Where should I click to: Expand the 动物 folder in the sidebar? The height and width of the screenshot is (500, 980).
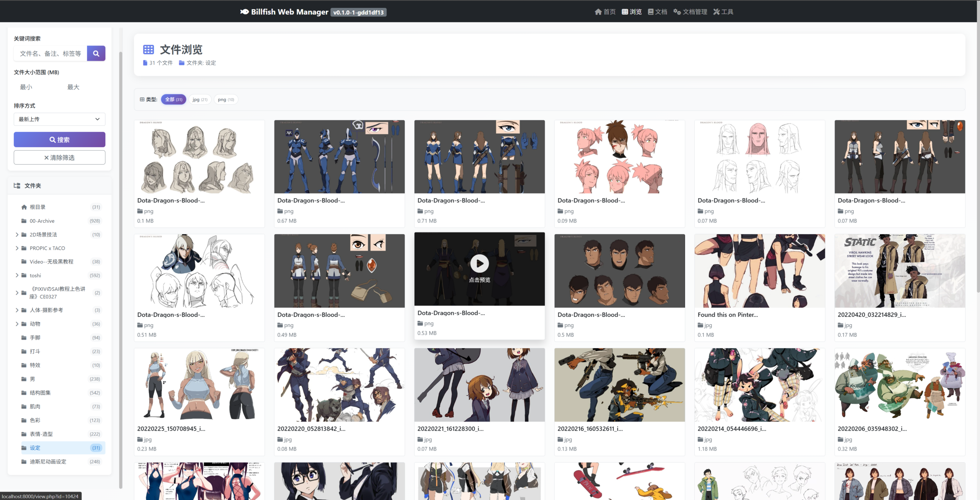(x=17, y=324)
